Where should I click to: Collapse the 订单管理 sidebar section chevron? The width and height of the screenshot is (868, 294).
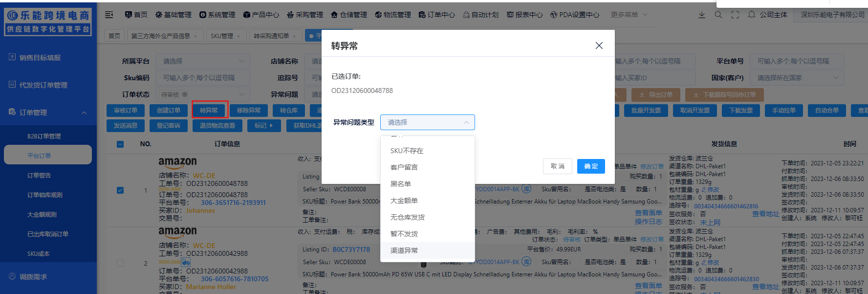84,113
